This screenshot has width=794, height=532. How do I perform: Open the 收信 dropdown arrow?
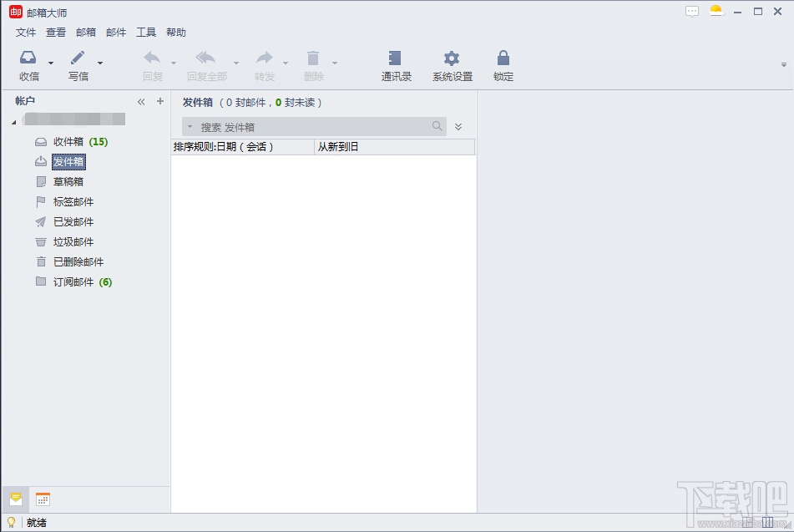pyautogui.click(x=51, y=63)
